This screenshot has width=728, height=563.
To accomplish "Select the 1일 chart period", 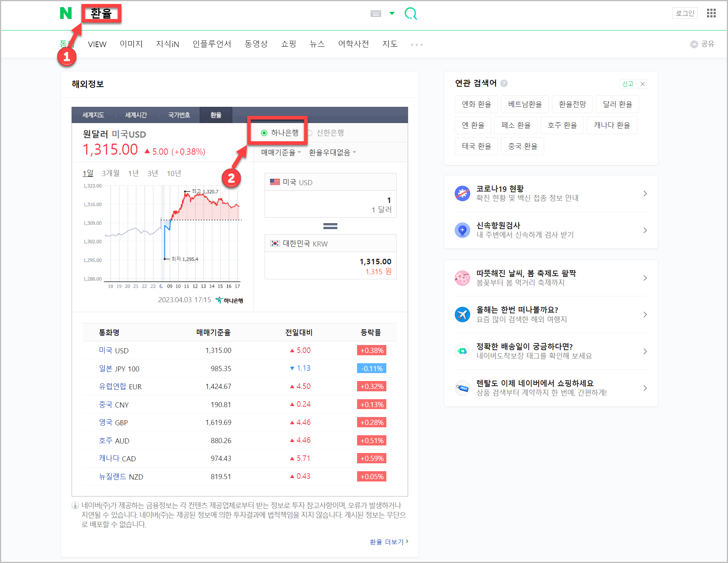I will (x=88, y=173).
